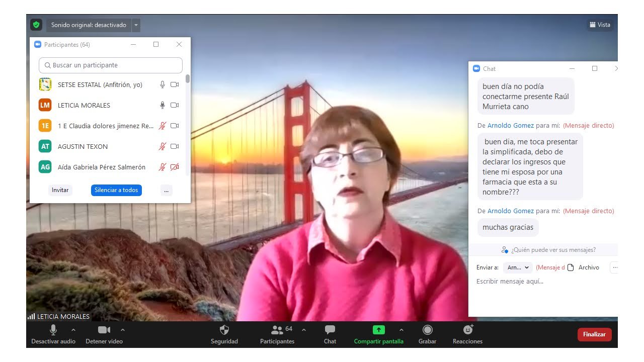Expand participants options caret
The image size is (644, 362).
304,330
